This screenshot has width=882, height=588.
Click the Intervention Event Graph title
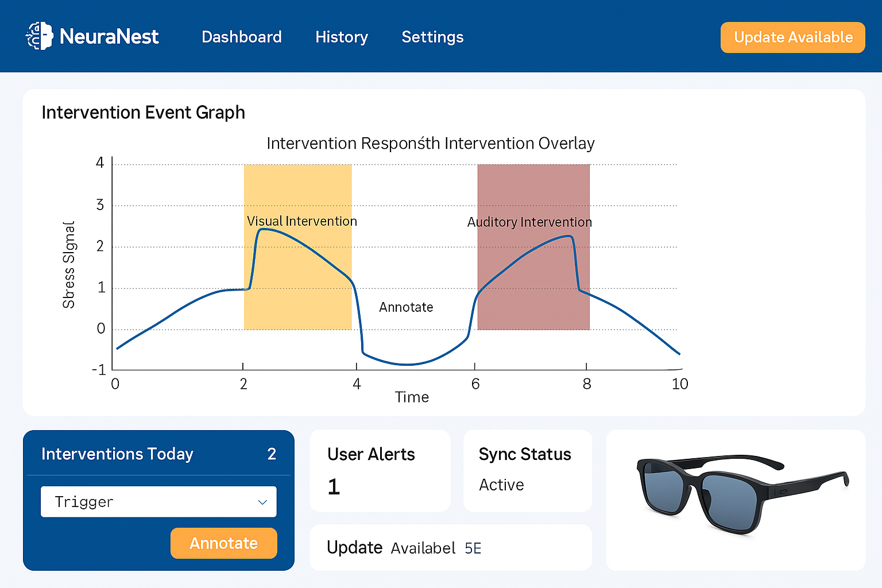click(143, 113)
